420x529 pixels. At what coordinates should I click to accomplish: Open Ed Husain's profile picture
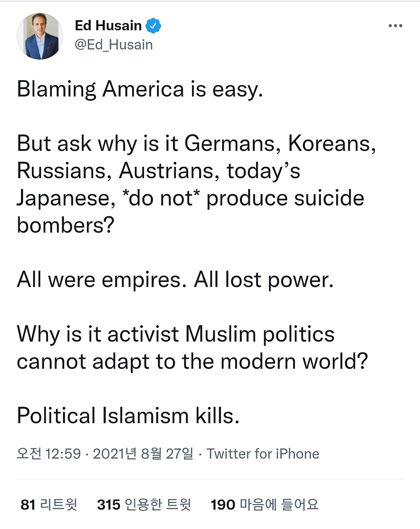(x=40, y=36)
